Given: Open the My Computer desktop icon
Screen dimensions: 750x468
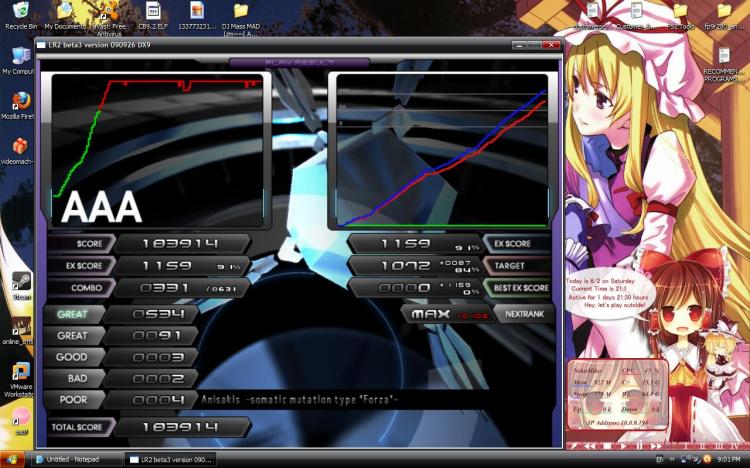Looking at the screenshot, I should pyautogui.click(x=19, y=55).
